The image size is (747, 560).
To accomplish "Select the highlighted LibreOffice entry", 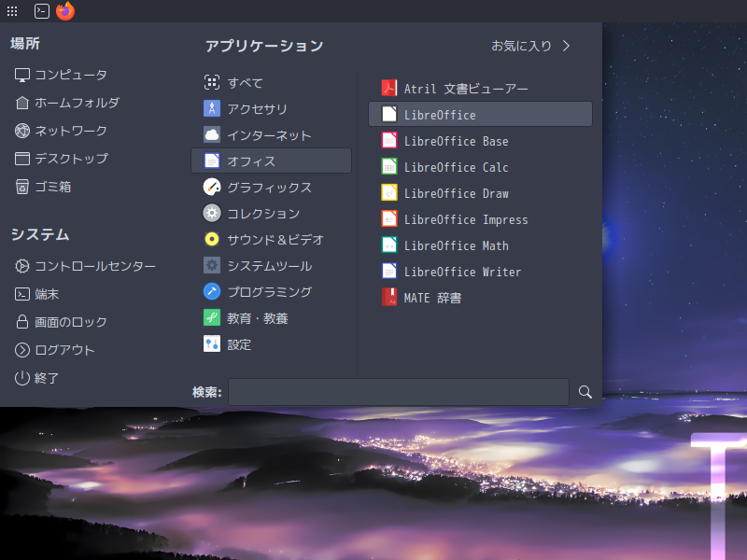I will (439, 114).
